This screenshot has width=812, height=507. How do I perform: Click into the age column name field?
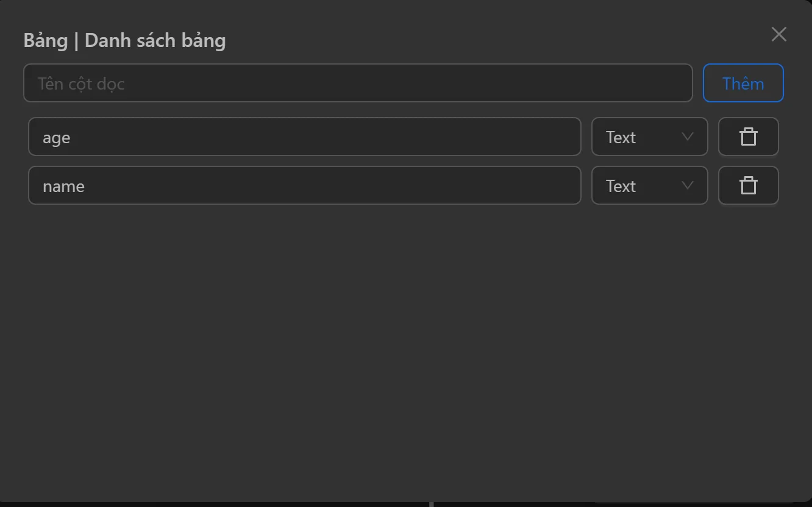point(305,137)
